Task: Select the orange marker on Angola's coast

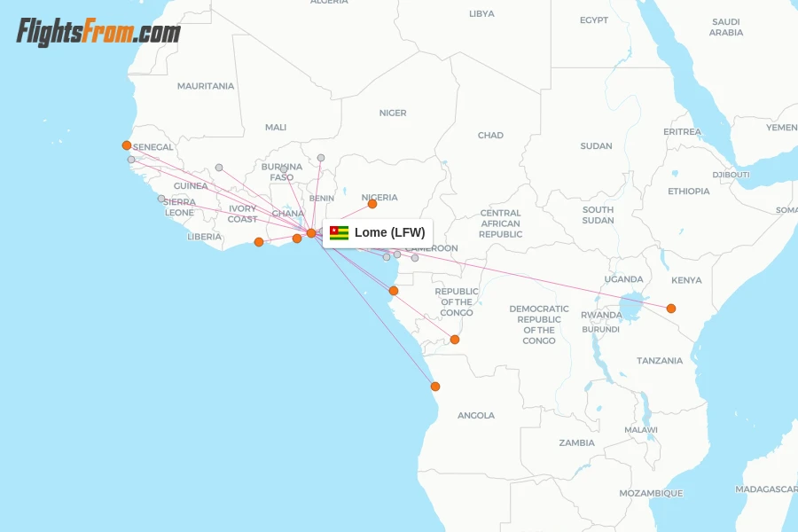Action: pyautogui.click(x=435, y=387)
